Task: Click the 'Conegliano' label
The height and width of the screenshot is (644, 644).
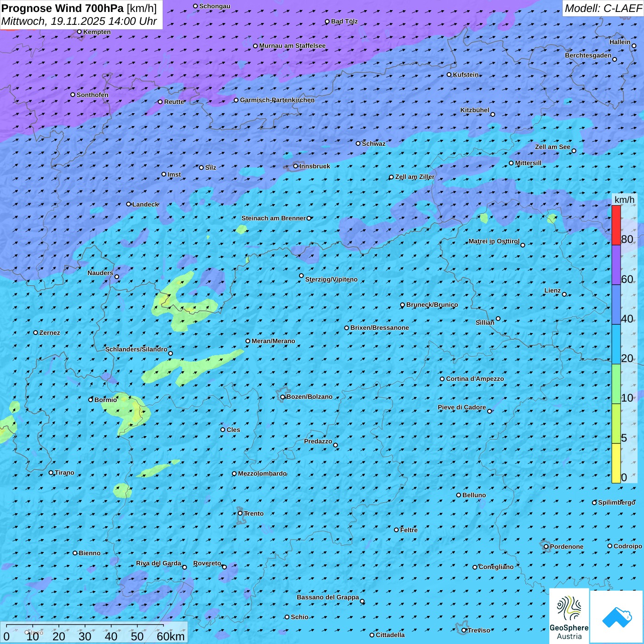Action: (496, 567)
